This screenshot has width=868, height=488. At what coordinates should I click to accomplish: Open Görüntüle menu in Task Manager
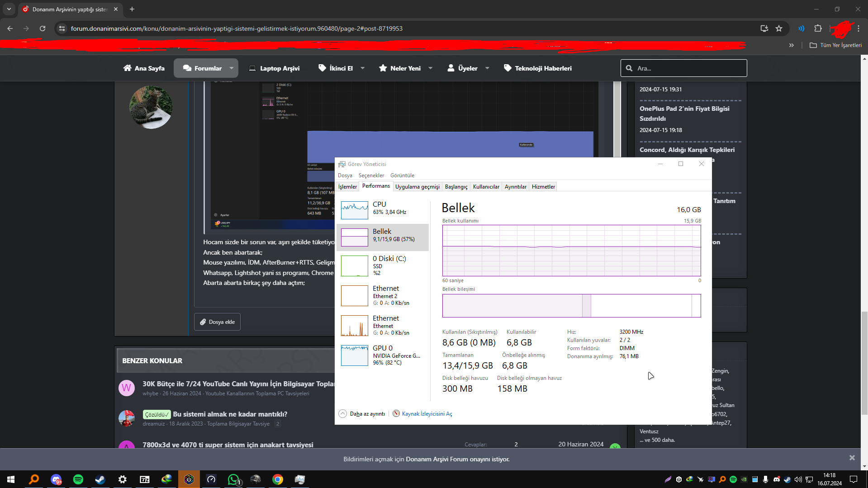click(402, 175)
